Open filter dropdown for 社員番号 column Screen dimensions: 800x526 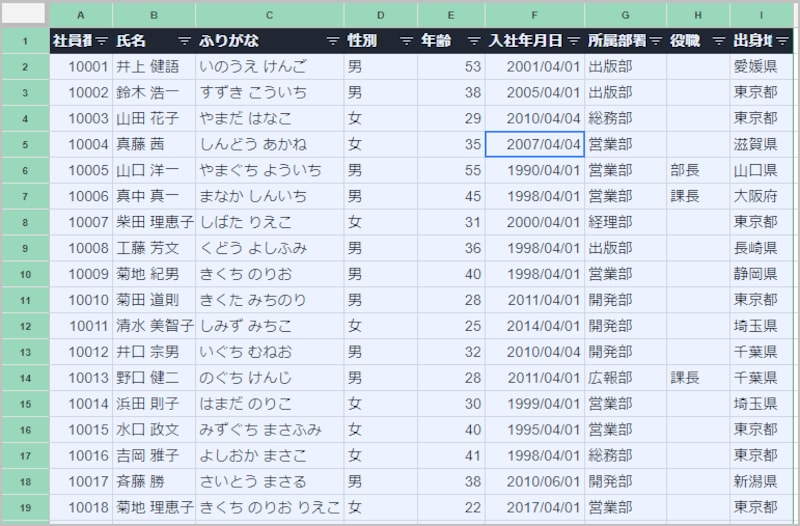(102, 41)
